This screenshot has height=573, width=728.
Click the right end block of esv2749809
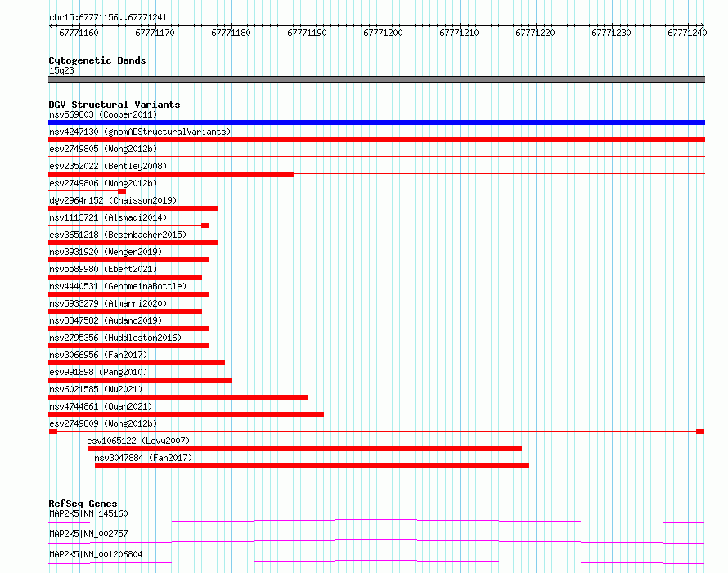pos(700,432)
